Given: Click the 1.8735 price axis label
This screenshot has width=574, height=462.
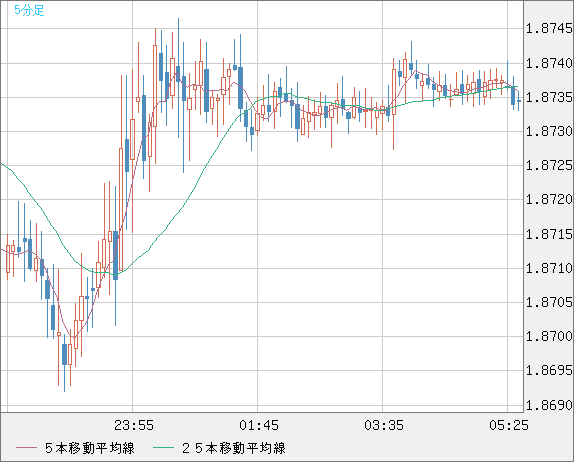Looking at the screenshot, I should click(x=549, y=97).
